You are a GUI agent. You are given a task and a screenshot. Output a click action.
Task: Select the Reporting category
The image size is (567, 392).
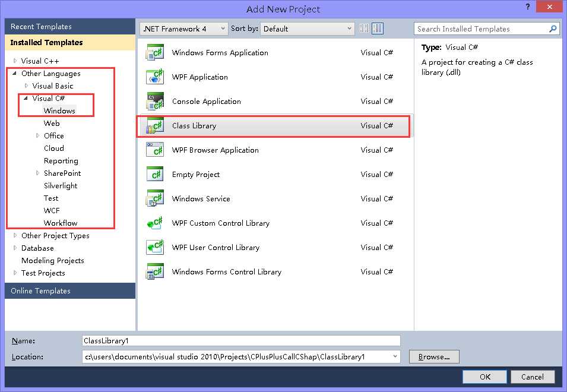point(61,160)
